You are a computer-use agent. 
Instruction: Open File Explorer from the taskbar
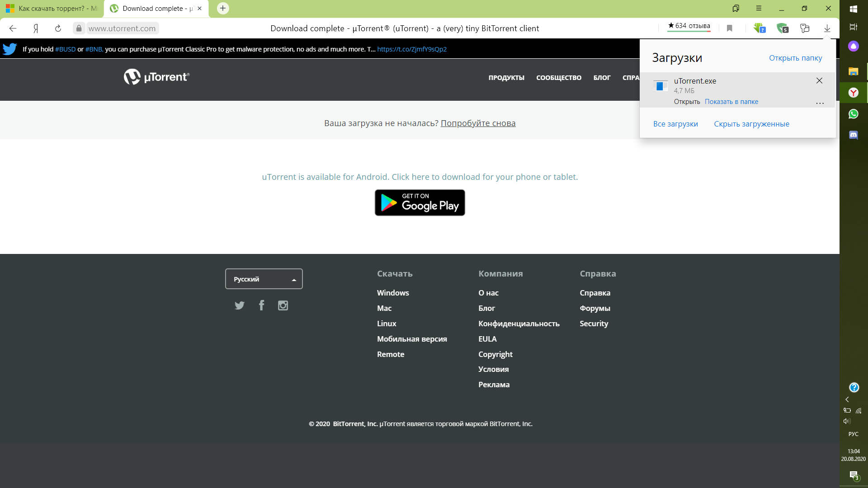854,71
